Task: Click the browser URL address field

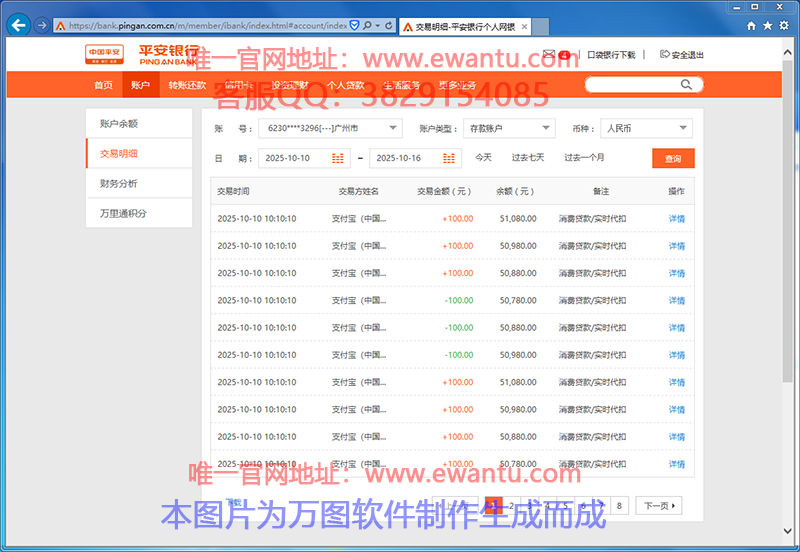Action: pos(208,26)
